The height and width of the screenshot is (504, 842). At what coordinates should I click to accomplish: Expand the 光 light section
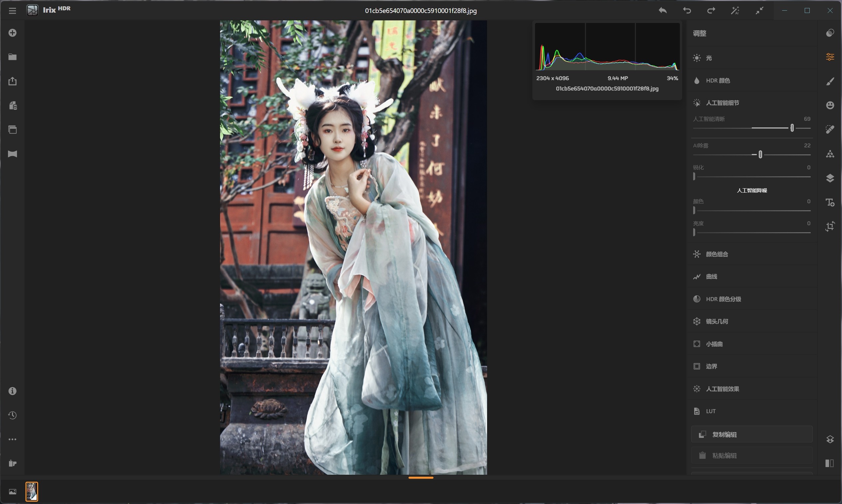[752, 58]
